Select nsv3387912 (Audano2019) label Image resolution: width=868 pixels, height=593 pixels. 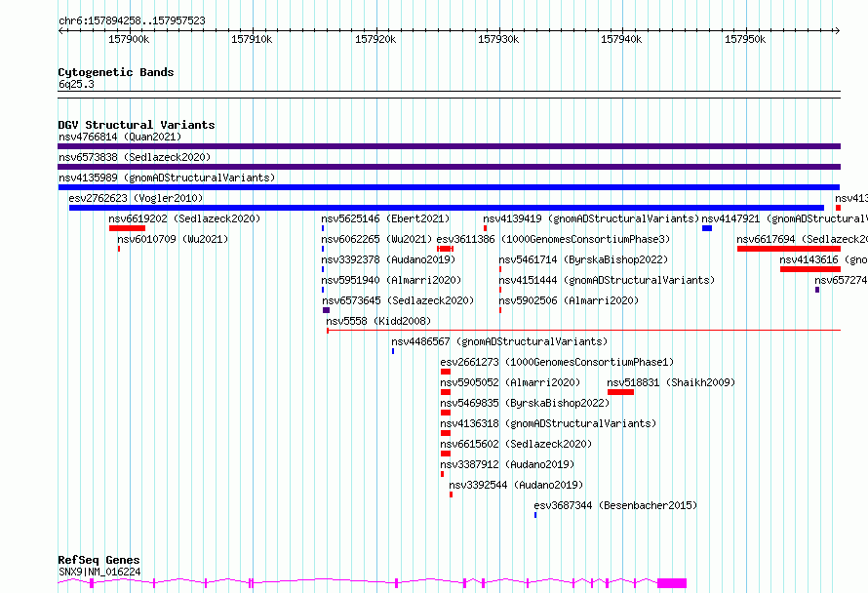pyautogui.click(x=507, y=464)
